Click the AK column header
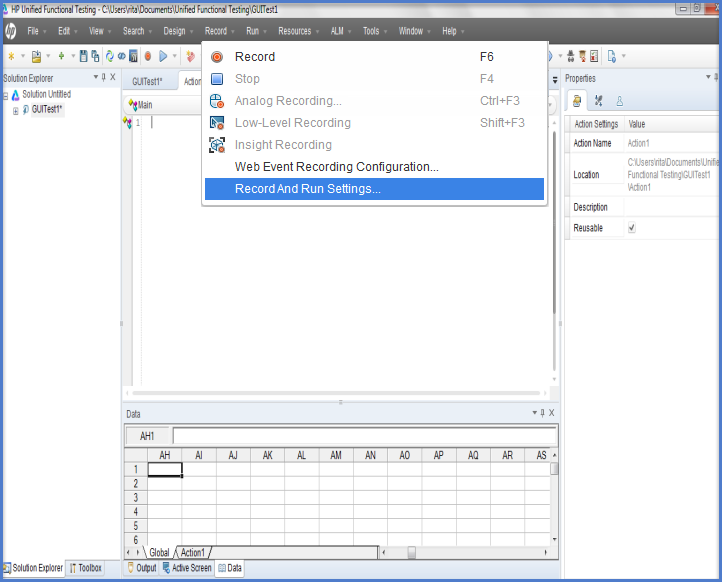Image resolution: width=722 pixels, height=582 pixels. point(268,455)
